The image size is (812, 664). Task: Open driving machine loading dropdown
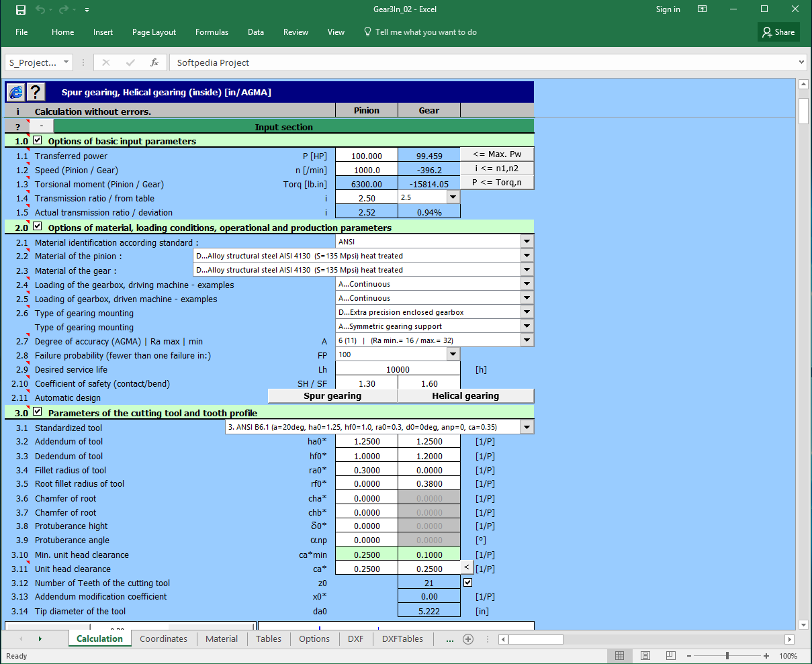tap(527, 284)
